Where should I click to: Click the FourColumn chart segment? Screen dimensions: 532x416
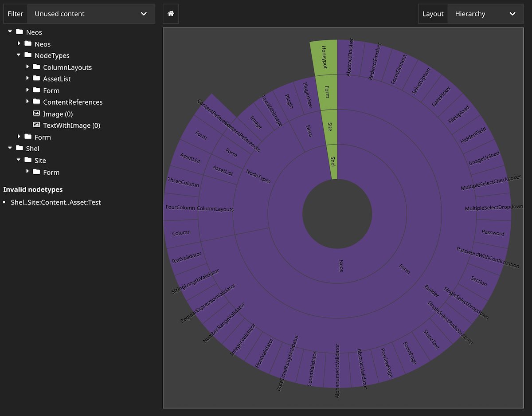tap(180, 208)
